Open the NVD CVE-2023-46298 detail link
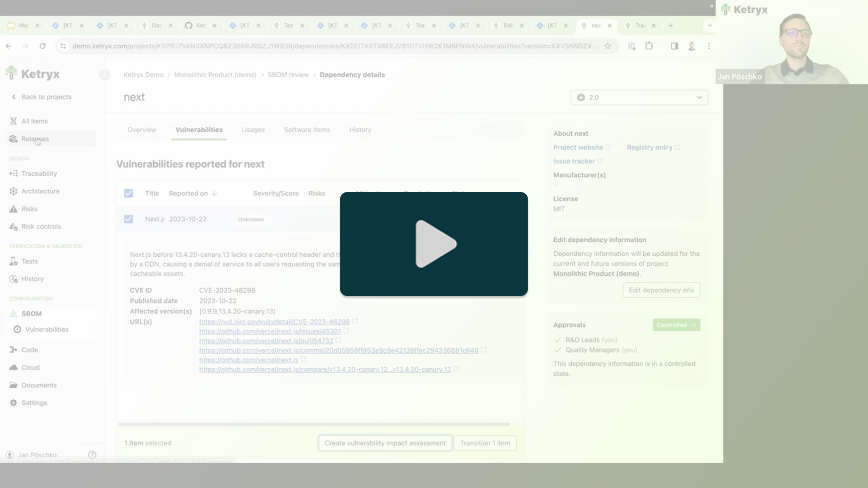This screenshot has height=488, width=868. click(x=274, y=322)
